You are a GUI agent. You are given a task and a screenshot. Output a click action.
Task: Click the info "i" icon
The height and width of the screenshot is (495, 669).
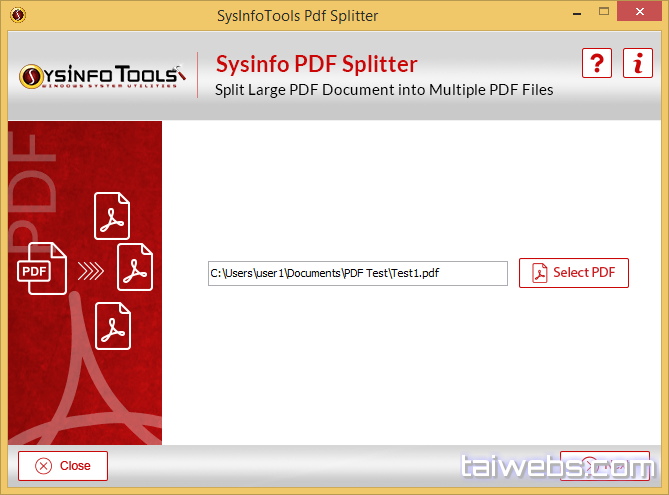637,64
